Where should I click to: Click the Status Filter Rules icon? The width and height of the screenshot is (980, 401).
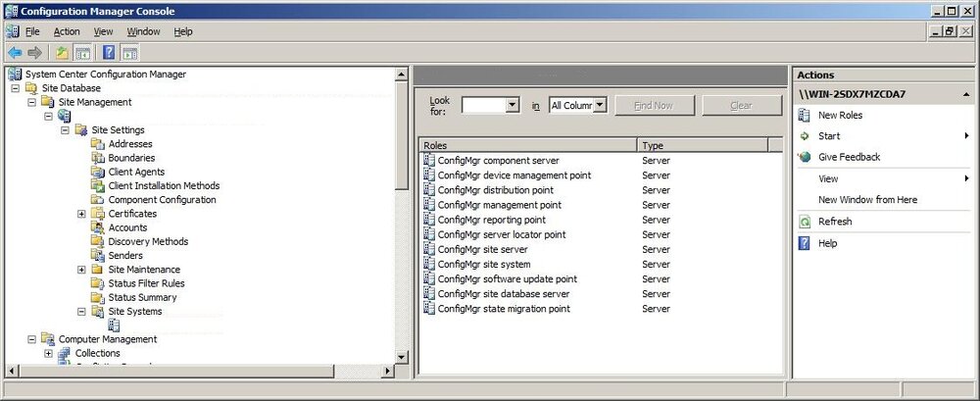point(97,283)
